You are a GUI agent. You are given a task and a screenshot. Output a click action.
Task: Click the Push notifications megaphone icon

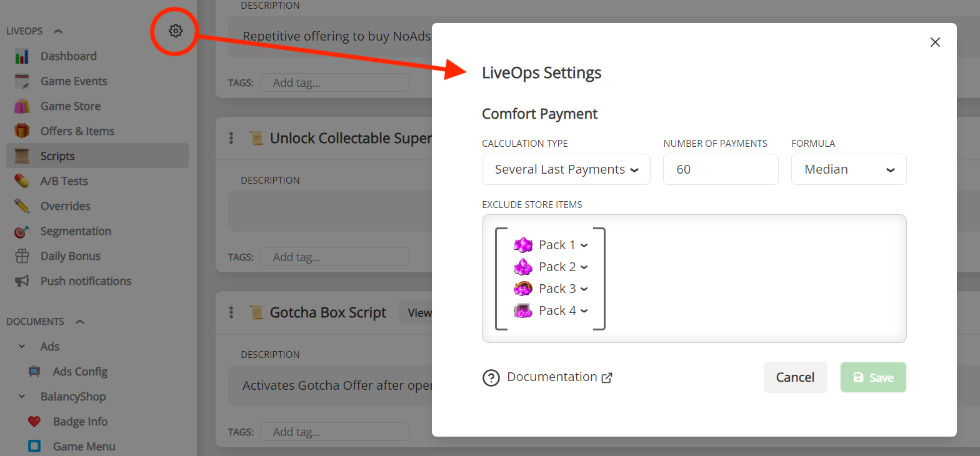(22, 281)
